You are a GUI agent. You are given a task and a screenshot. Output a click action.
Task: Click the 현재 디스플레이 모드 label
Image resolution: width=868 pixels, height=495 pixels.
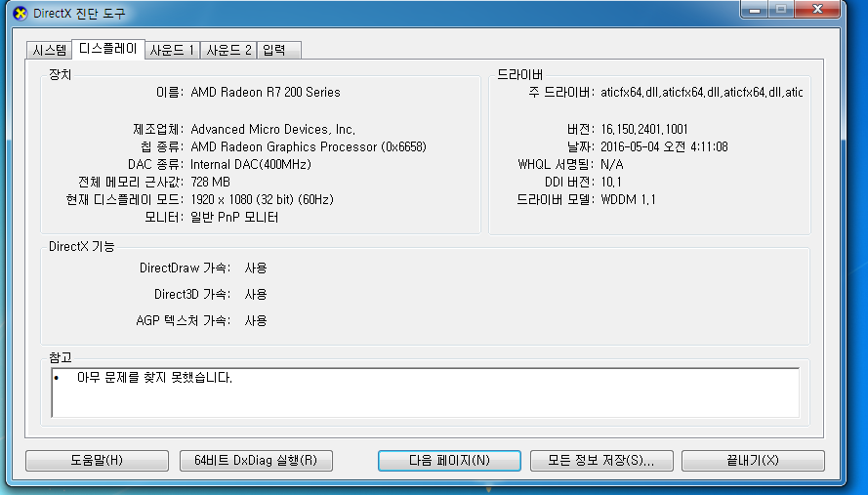tap(125, 199)
